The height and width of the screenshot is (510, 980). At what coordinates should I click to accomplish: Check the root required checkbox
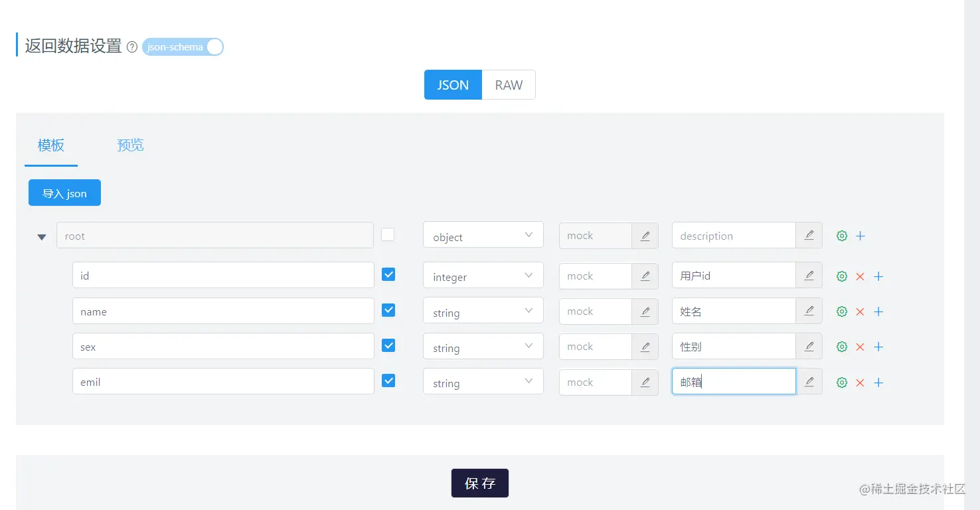388,234
